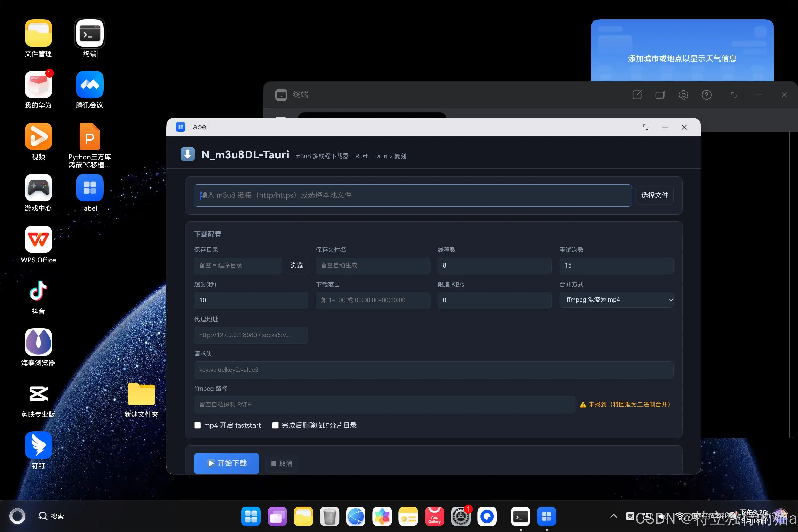The height and width of the screenshot is (532, 798).
Task: Open the Terminal settings gear icon
Action: click(683, 95)
